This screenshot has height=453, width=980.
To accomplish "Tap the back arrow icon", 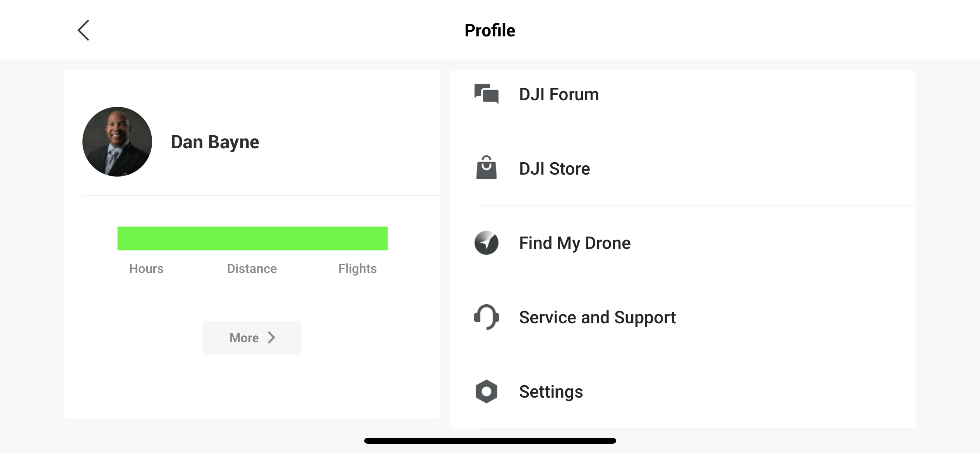I will [84, 30].
